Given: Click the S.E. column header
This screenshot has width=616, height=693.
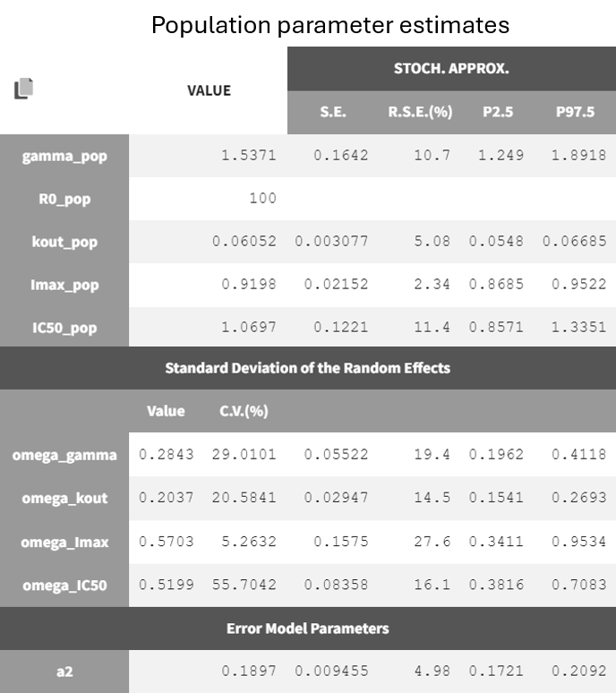Looking at the screenshot, I should pos(332,113).
